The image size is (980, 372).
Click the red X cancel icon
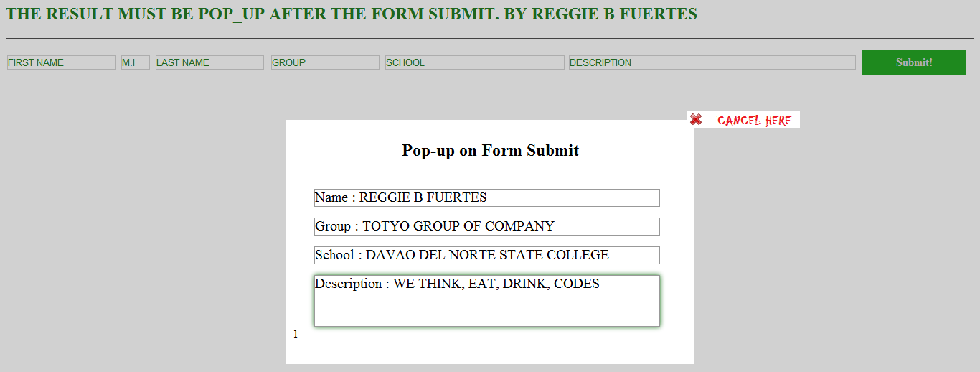pyautogui.click(x=696, y=120)
